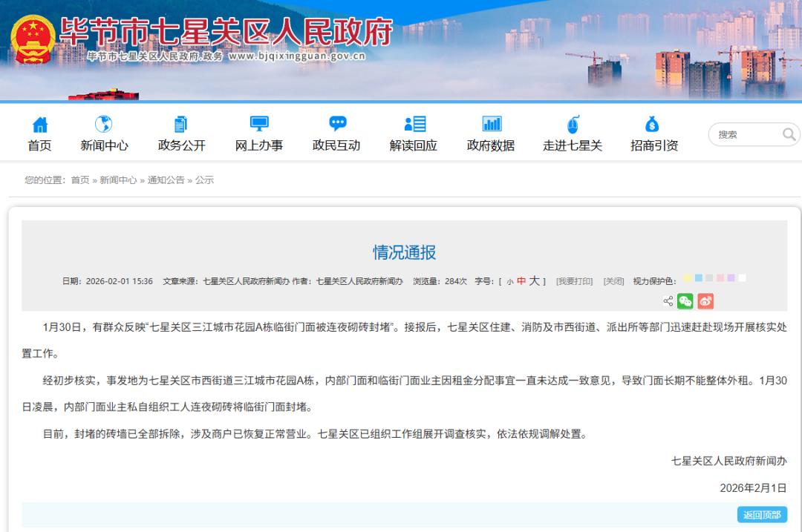802x532 pixels.
Task: Share the article via the WeChat icon
Action: pyautogui.click(x=685, y=301)
